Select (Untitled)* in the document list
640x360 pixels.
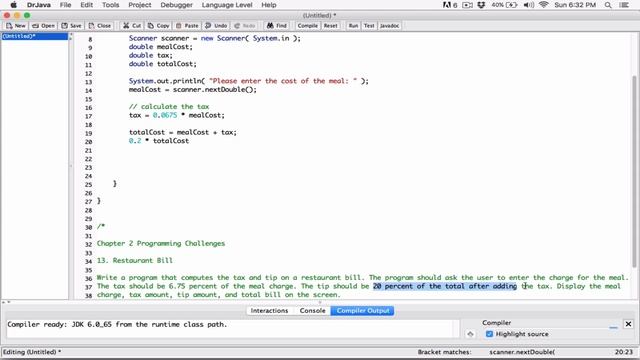(x=35, y=36)
